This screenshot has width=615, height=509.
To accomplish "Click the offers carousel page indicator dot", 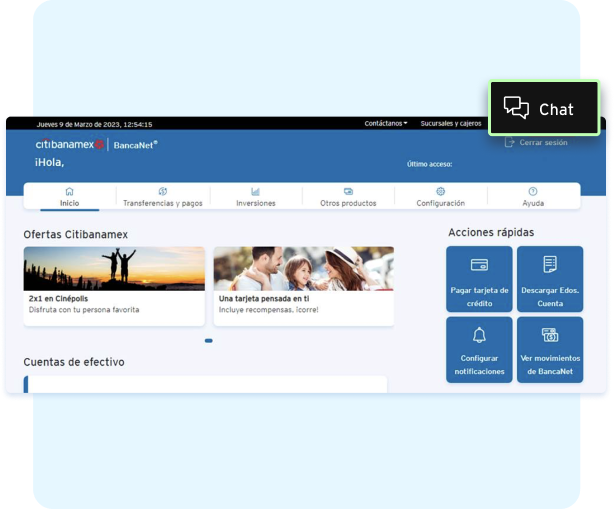I will 209,341.
